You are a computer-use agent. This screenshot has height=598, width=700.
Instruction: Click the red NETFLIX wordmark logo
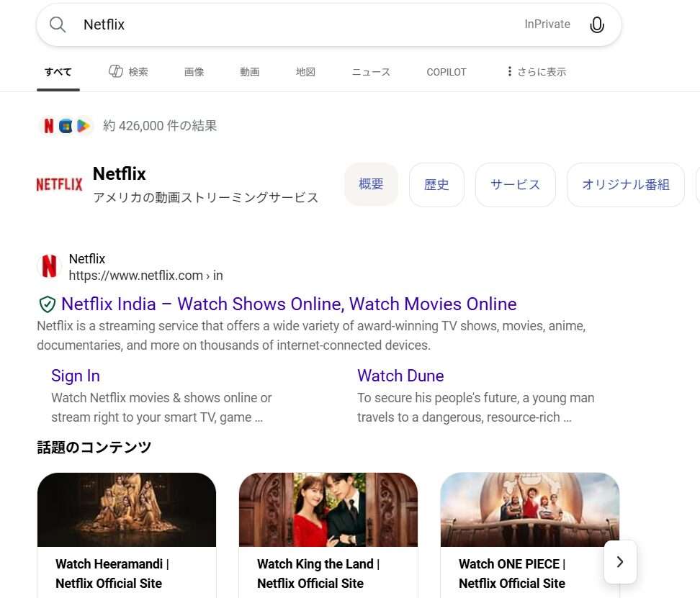pyautogui.click(x=59, y=184)
